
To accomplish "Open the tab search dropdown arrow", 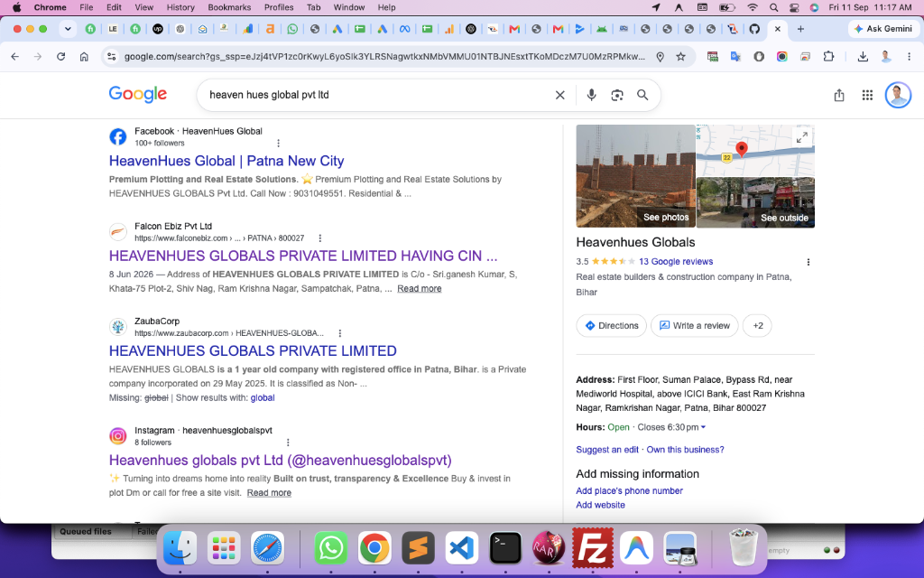I will click(68, 29).
